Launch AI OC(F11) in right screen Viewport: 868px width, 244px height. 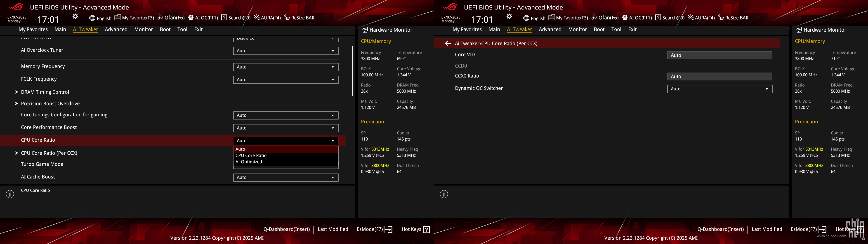click(637, 18)
